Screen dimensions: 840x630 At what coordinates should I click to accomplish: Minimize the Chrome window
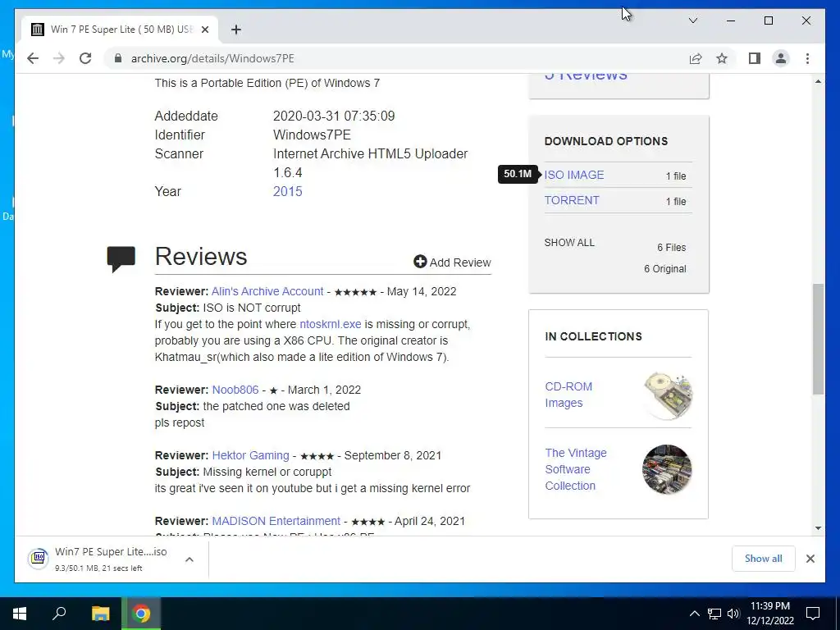(731, 21)
